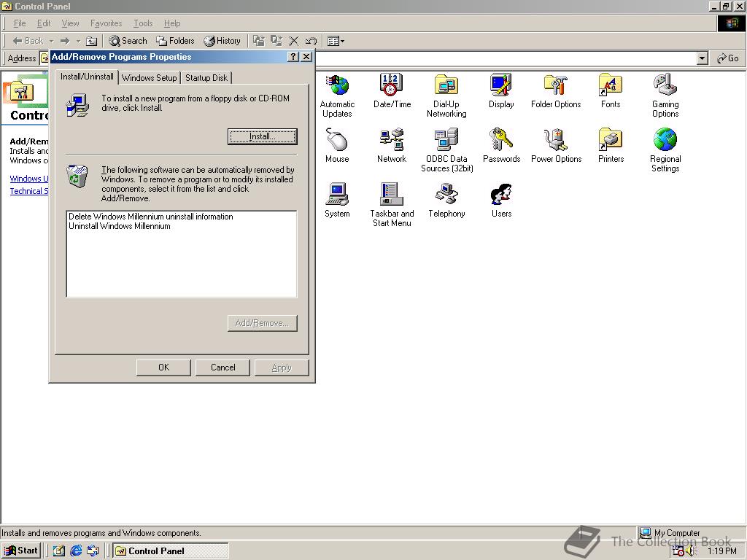Screen dimensions: 747x560
Task: Open the Folder Options icon
Action: (556, 90)
